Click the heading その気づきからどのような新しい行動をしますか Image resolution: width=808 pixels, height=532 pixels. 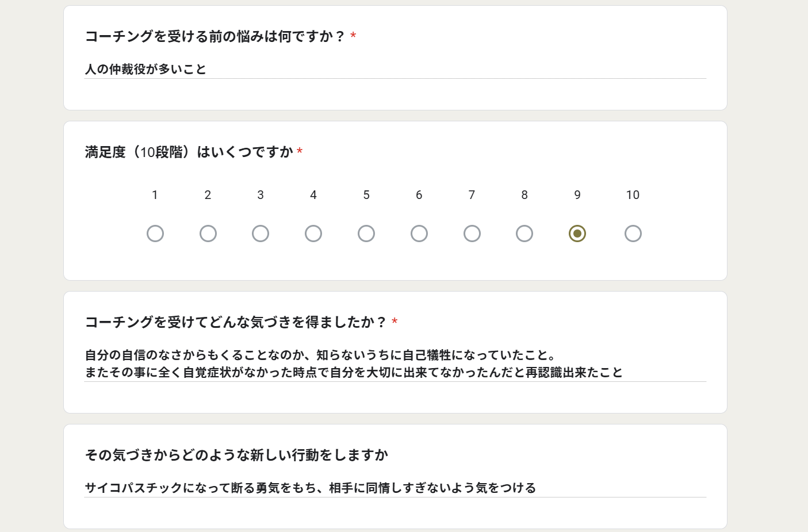pos(236,455)
